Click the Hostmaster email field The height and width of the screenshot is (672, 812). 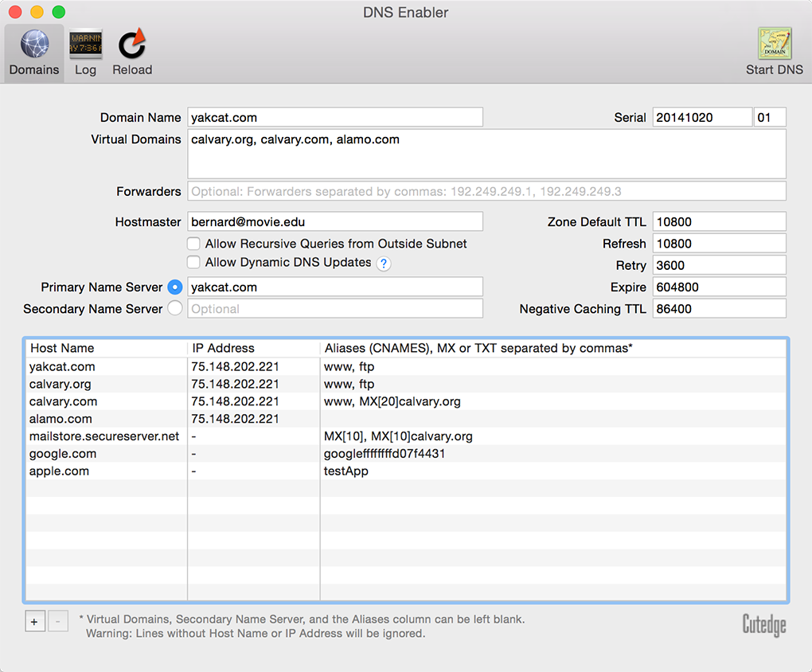[335, 222]
